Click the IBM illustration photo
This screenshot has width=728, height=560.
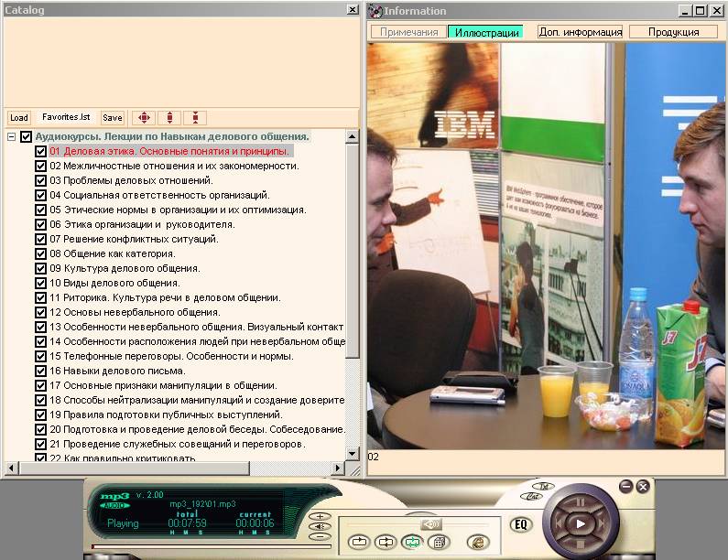coord(546,246)
